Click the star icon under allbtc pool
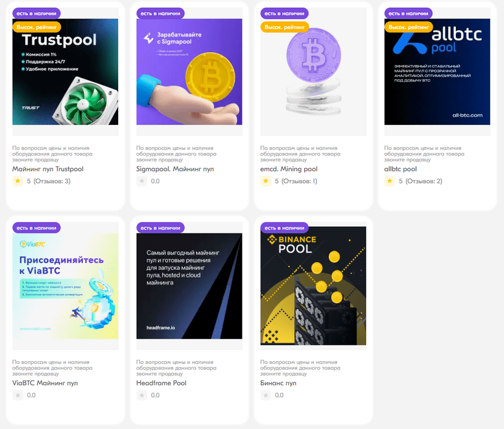 coord(390,181)
